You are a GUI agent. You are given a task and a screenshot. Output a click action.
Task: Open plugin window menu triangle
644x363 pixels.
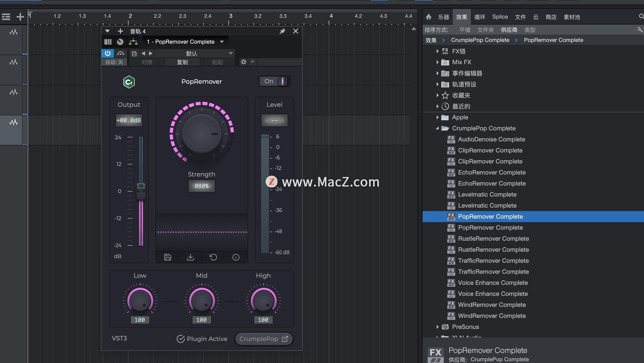(107, 31)
